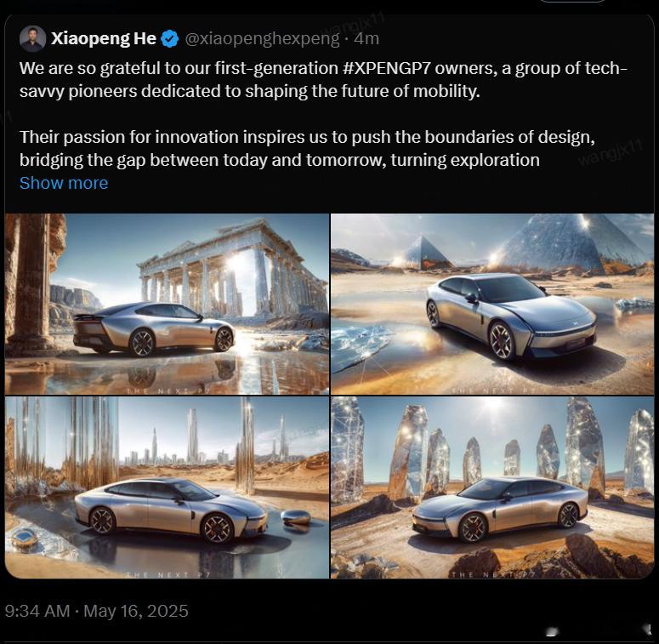Open the desert city skyline car photo
Image resolution: width=659 pixels, height=644 pixels.
coord(167,487)
